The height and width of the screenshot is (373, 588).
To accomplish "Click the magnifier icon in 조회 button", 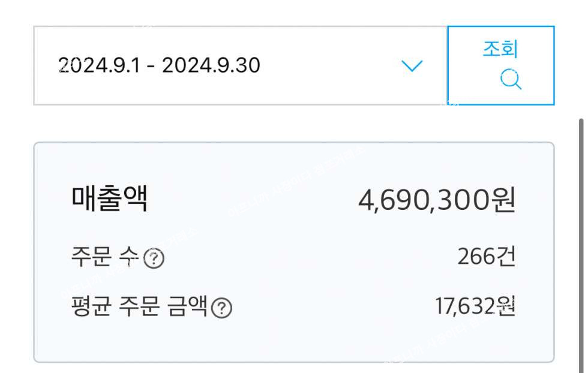I will tap(511, 79).
